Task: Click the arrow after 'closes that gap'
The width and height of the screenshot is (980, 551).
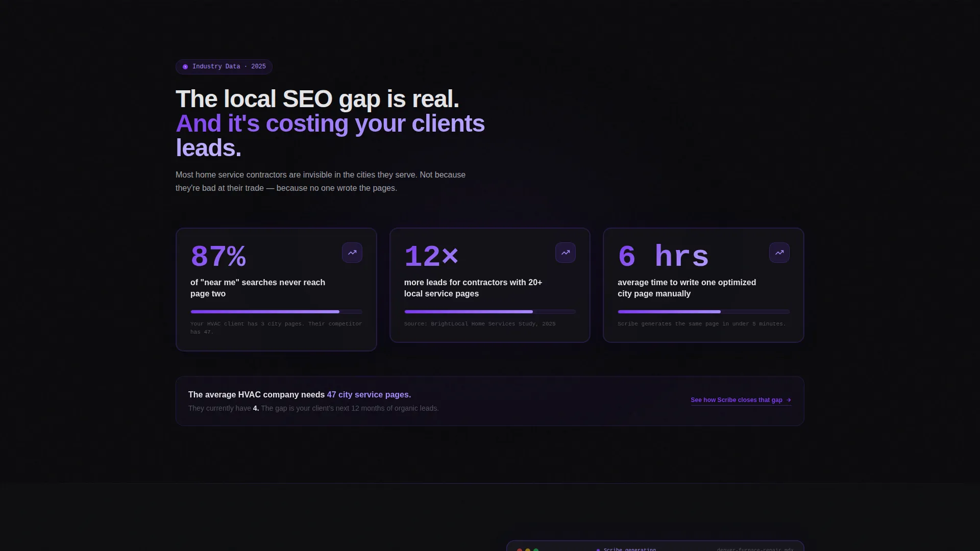Action: [x=789, y=400]
